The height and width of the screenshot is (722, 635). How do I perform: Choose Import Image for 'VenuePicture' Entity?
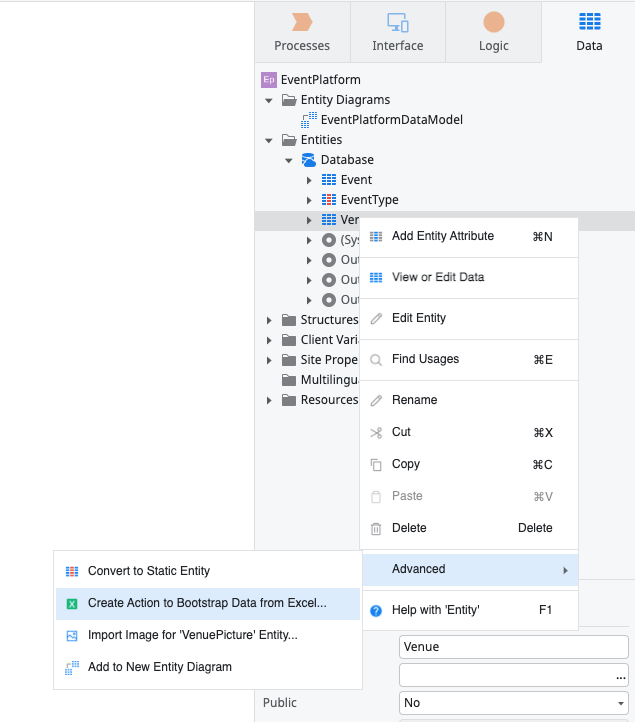pyautogui.click(x=208, y=635)
